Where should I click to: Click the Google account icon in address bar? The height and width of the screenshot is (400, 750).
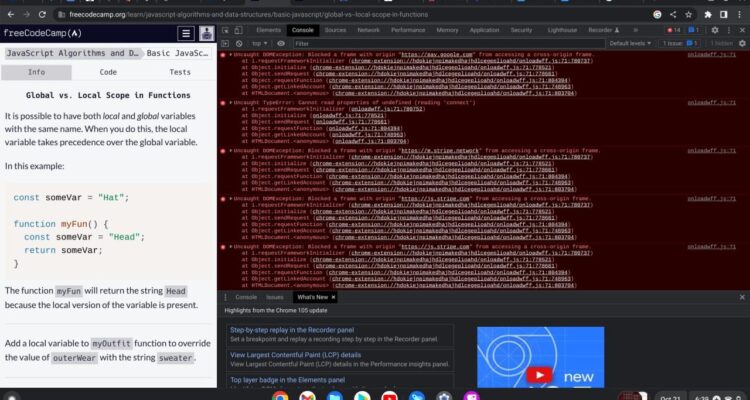(658, 15)
